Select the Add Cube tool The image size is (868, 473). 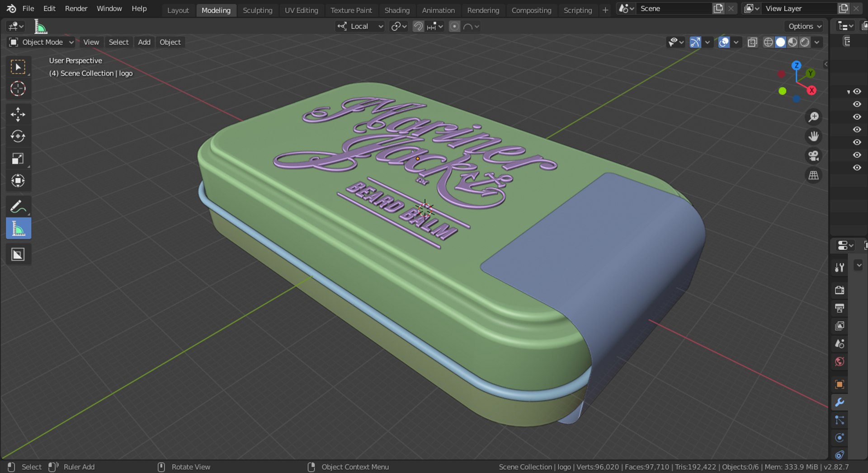pyautogui.click(x=18, y=254)
